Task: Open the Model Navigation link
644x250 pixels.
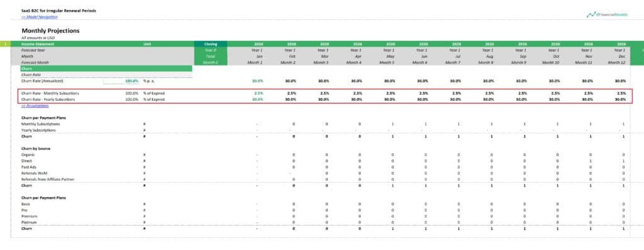Action: pyautogui.click(x=40, y=17)
